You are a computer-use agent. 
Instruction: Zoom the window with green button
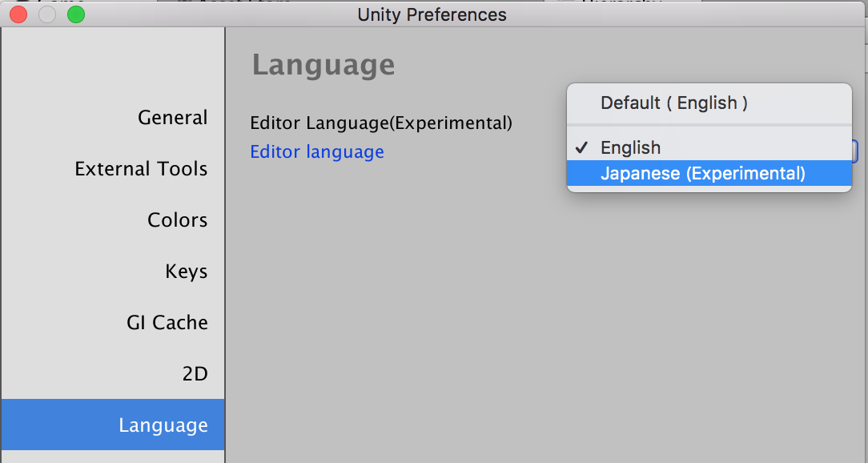76,14
